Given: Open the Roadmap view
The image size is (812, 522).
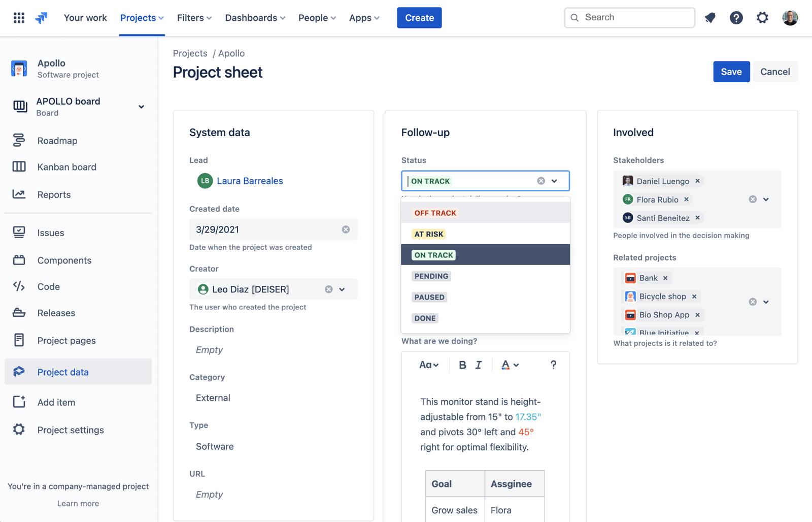Looking at the screenshot, I should (x=57, y=140).
